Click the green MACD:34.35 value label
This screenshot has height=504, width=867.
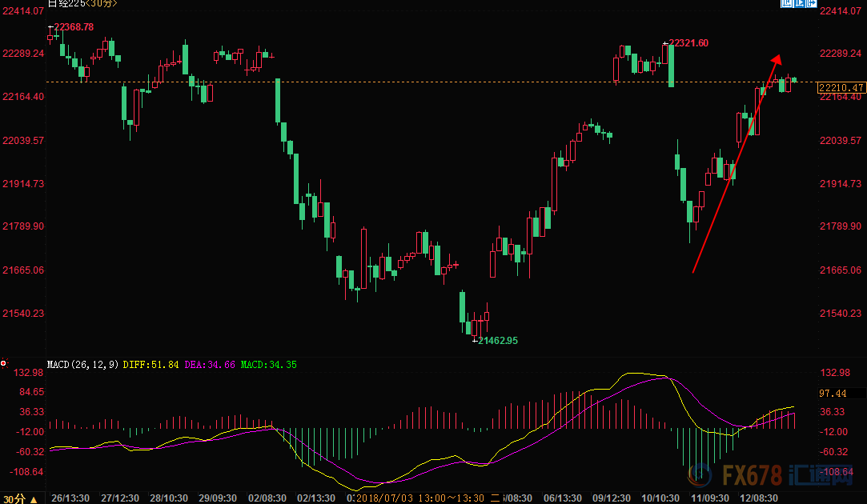pos(269,365)
